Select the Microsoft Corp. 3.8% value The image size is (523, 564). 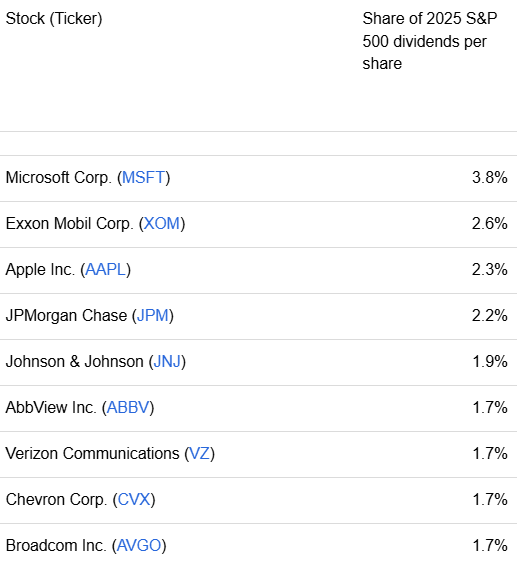(490, 178)
